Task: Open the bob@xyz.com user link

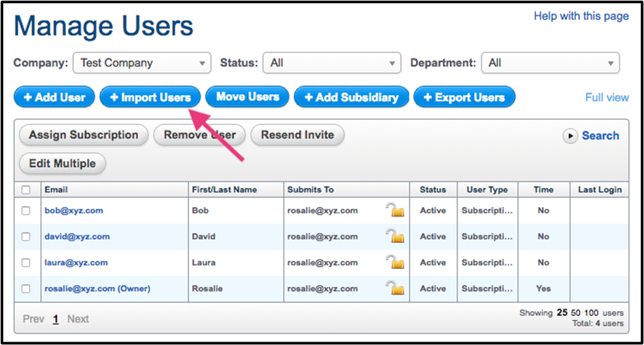Action: 74,211
